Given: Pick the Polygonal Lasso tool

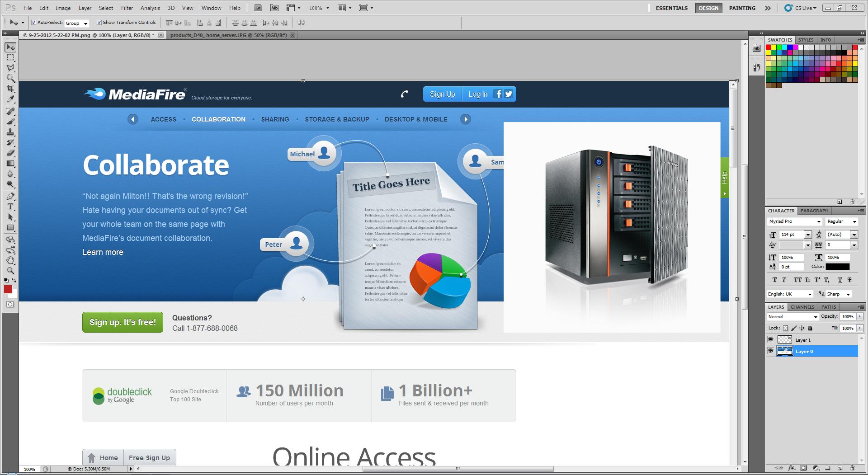Looking at the screenshot, I should point(10,68).
